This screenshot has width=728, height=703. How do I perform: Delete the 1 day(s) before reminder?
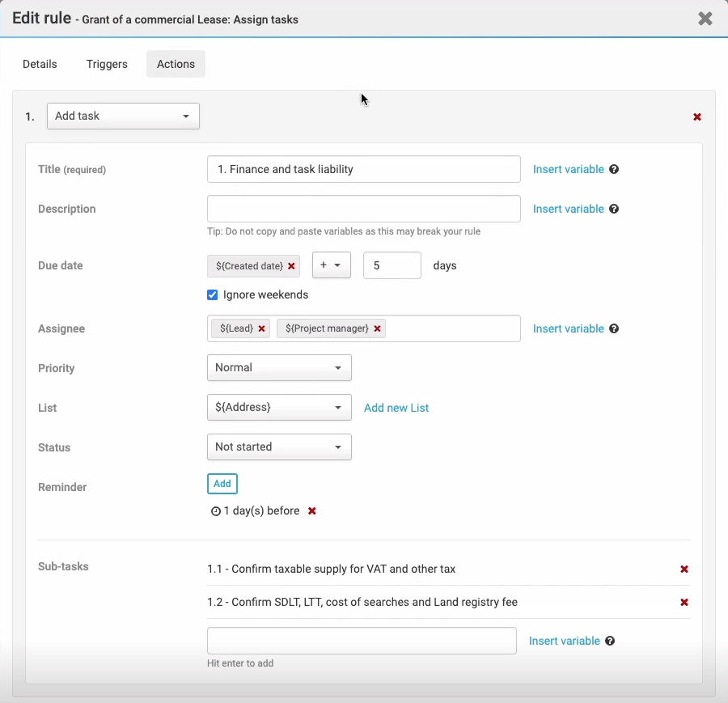(x=312, y=511)
